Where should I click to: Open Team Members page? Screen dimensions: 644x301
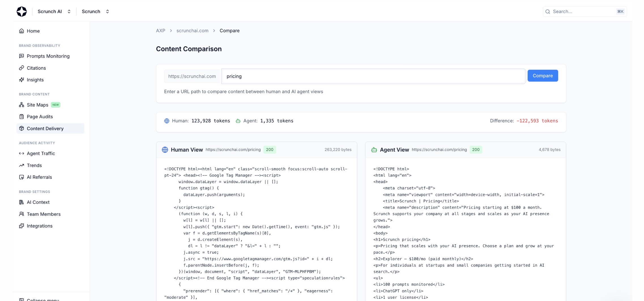(x=50, y=214)
